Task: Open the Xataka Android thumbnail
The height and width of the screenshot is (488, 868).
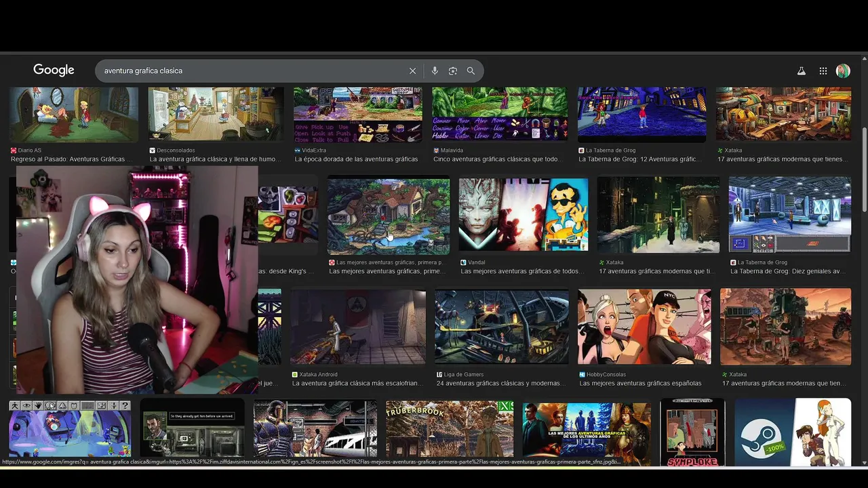Action: 358,327
